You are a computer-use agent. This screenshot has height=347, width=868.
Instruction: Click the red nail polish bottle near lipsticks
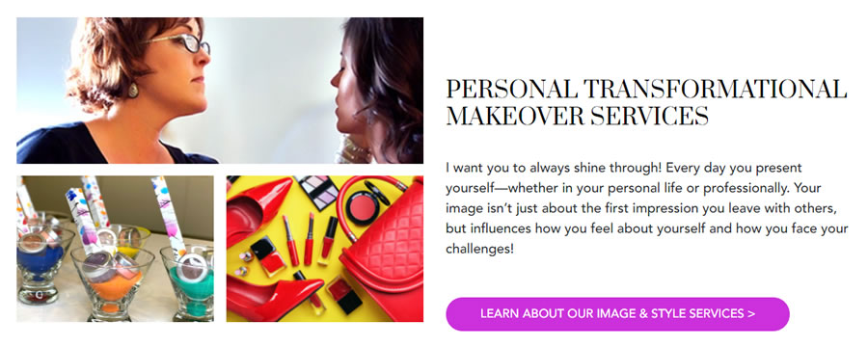point(268,255)
